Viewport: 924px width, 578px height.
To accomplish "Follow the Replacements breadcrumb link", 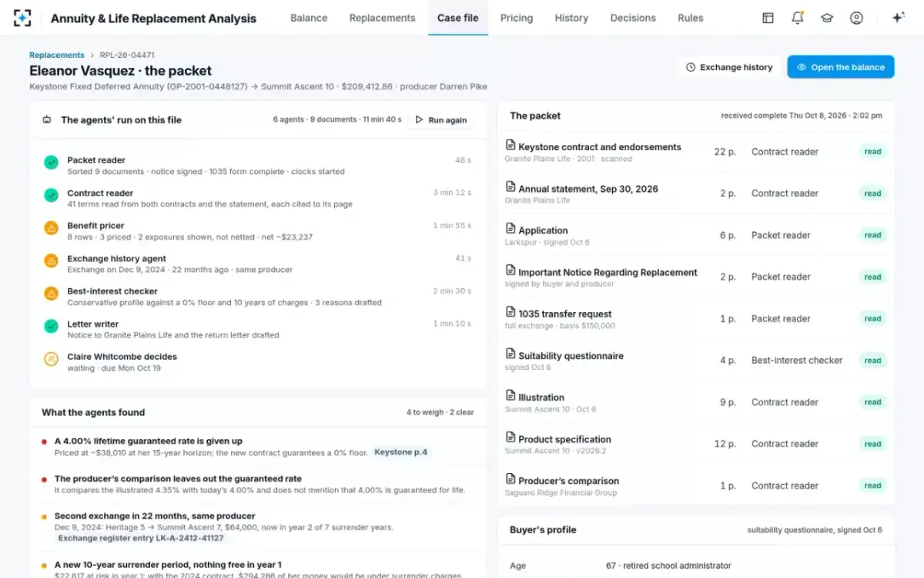I will tap(57, 55).
